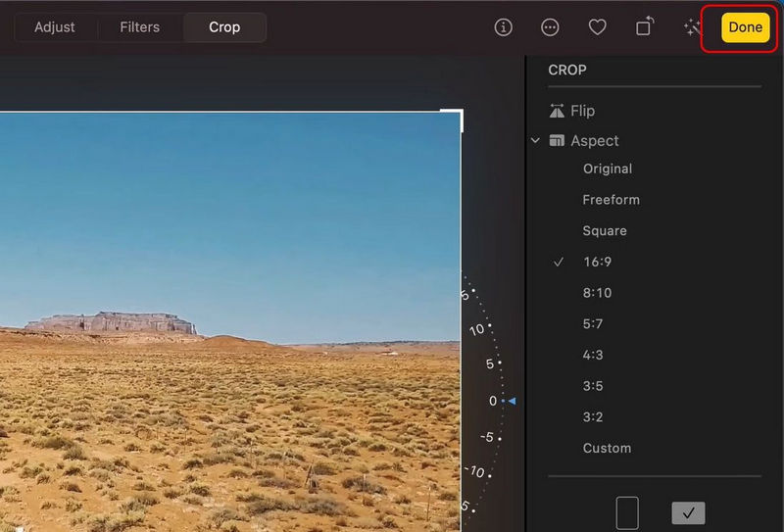Flip the image horizontally
Image resolution: width=784 pixels, height=532 pixels.
(582, 111)
